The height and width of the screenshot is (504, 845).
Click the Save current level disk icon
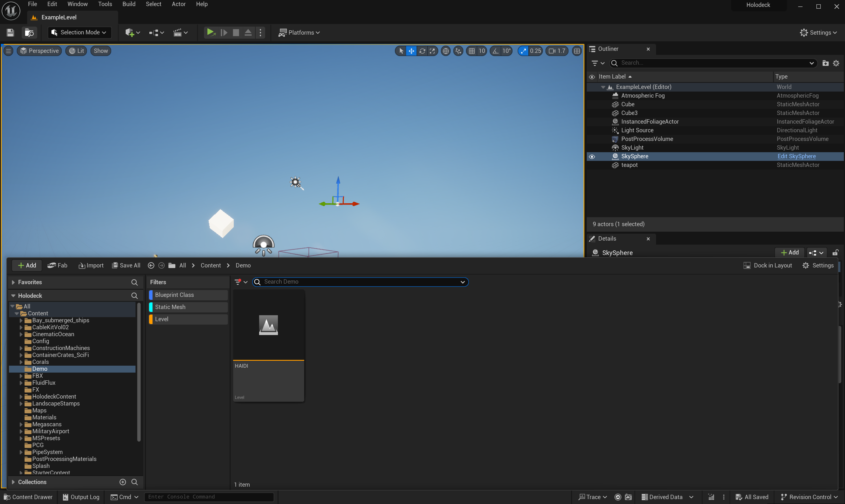coord(10,33)
